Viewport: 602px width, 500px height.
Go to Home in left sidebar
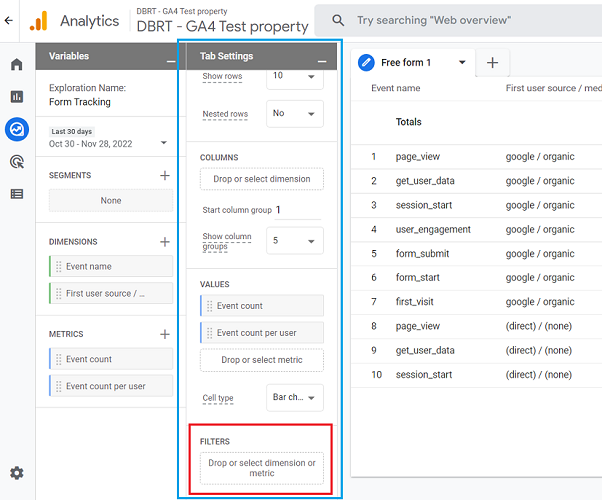coord(17,64)
